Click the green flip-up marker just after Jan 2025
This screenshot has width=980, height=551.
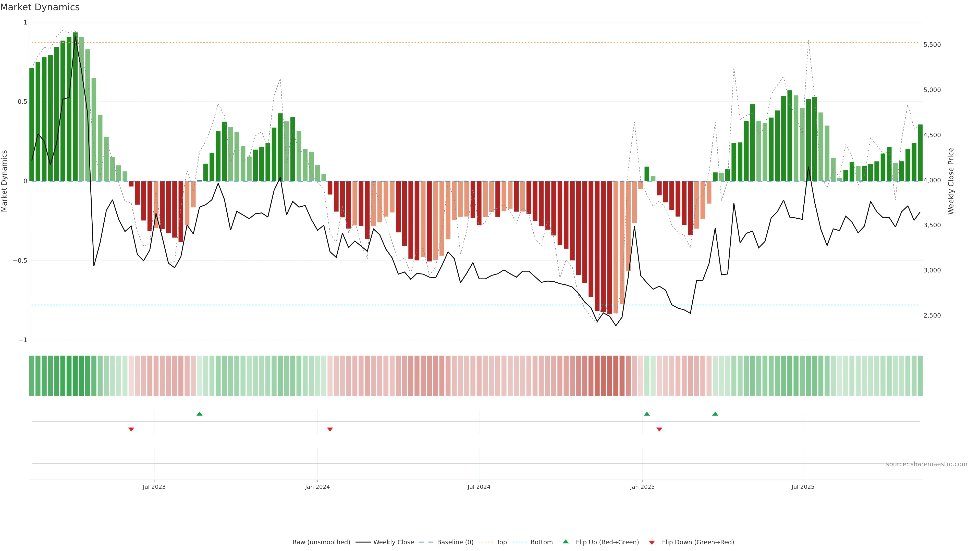click(x=647, y=414)
